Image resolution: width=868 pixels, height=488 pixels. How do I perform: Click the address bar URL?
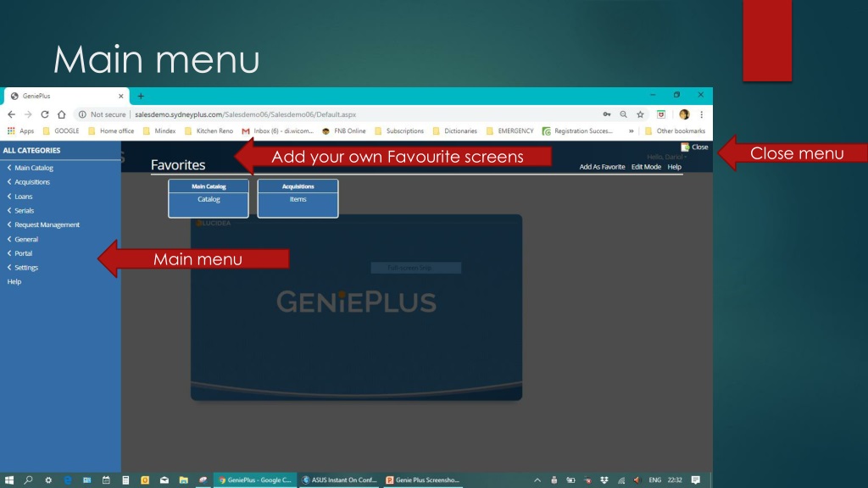tap(245, 114)
